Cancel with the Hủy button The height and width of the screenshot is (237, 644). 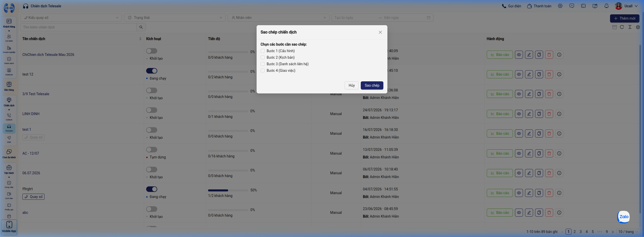pos(351,85)
